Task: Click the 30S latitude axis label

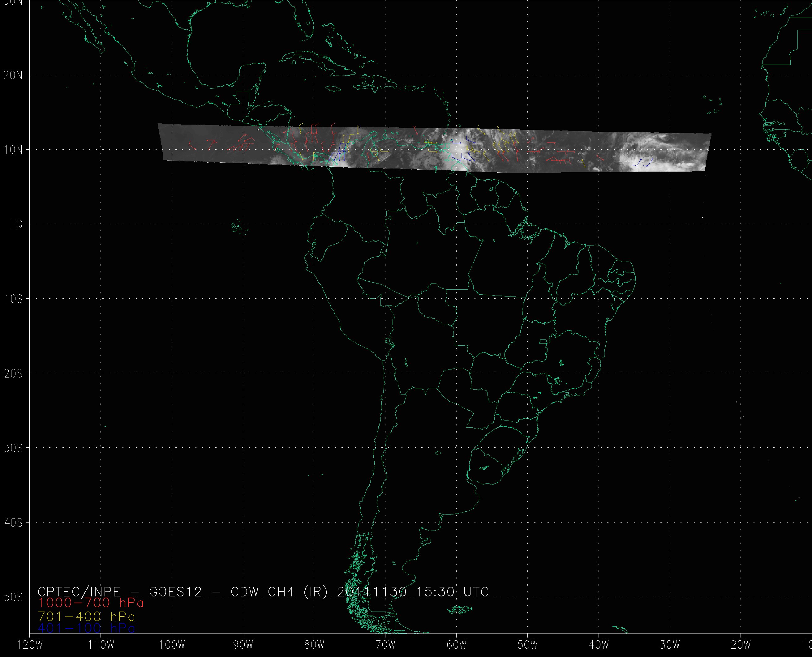Action: [x=13, y=448]
